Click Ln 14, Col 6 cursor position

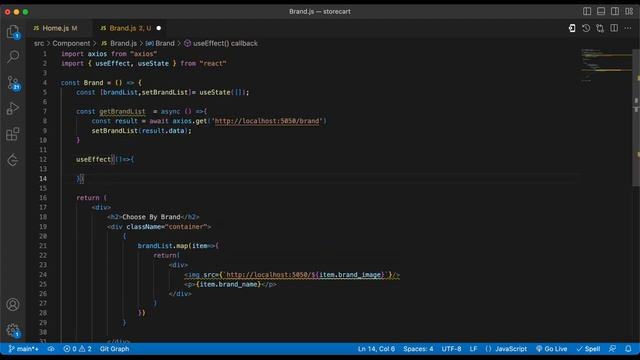[376, 349]
